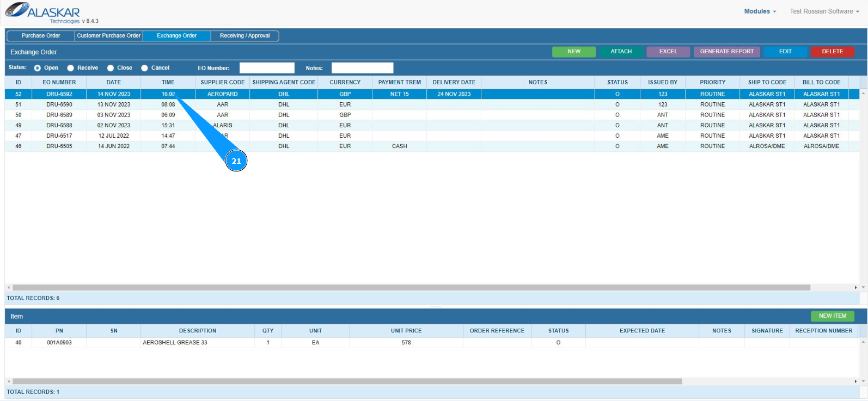Switch to the Purchase Order tab
Viewport: 868px width, 401px height.
coord(41,36)
